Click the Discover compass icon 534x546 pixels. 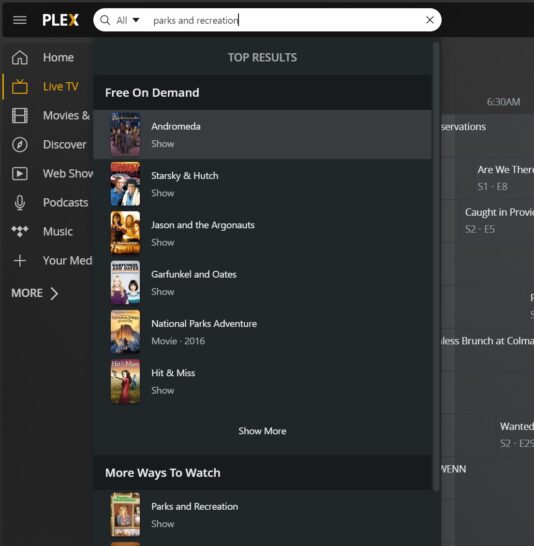click(19, 145)
